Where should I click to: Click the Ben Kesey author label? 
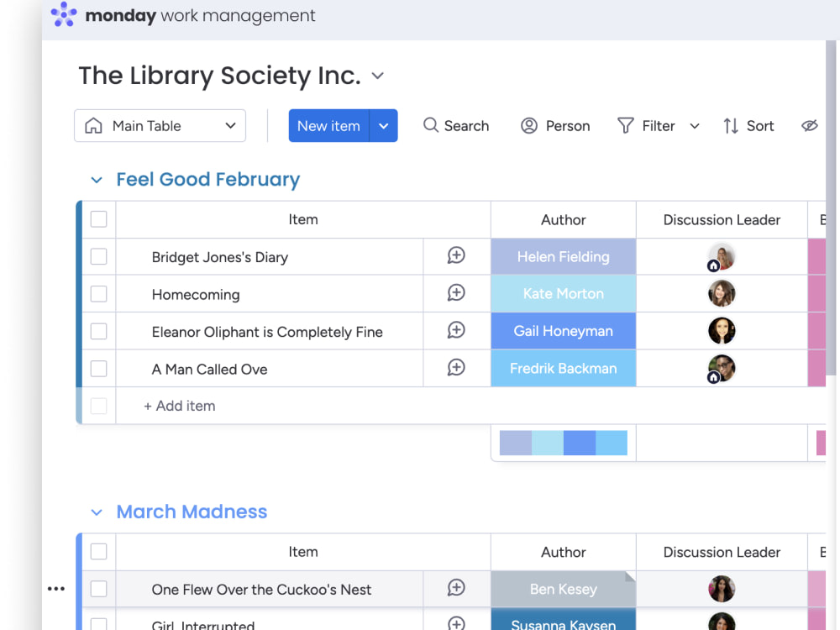(x=564, y=590)
